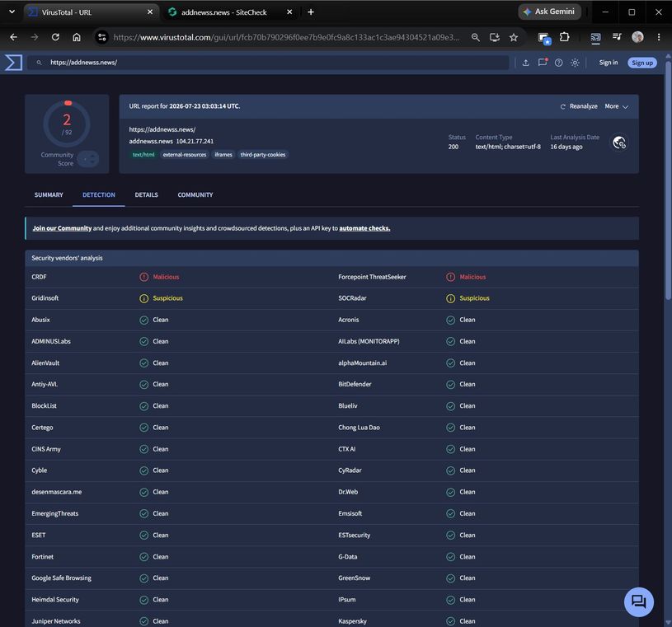Click the third-party-cookies tag
The width and height of the screenshot is (672, 627).
(x=263, y=155)
